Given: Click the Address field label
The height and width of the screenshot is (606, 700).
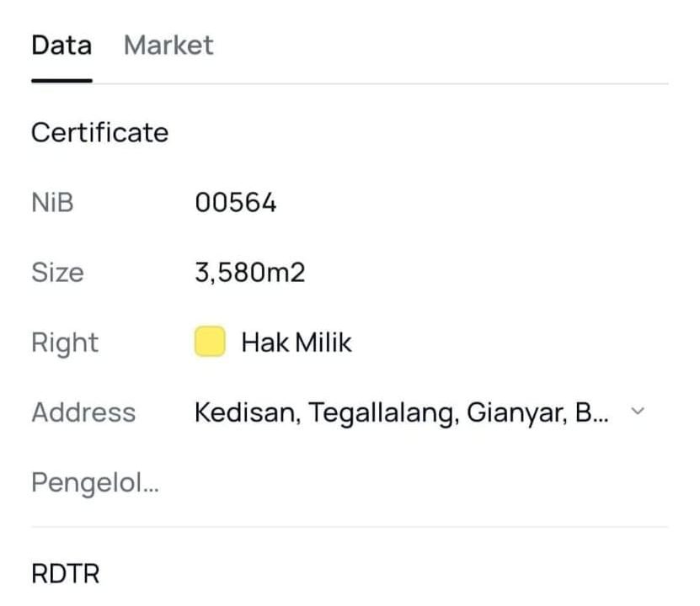Looking at the screenshot, I should click(x=83, y=412).
